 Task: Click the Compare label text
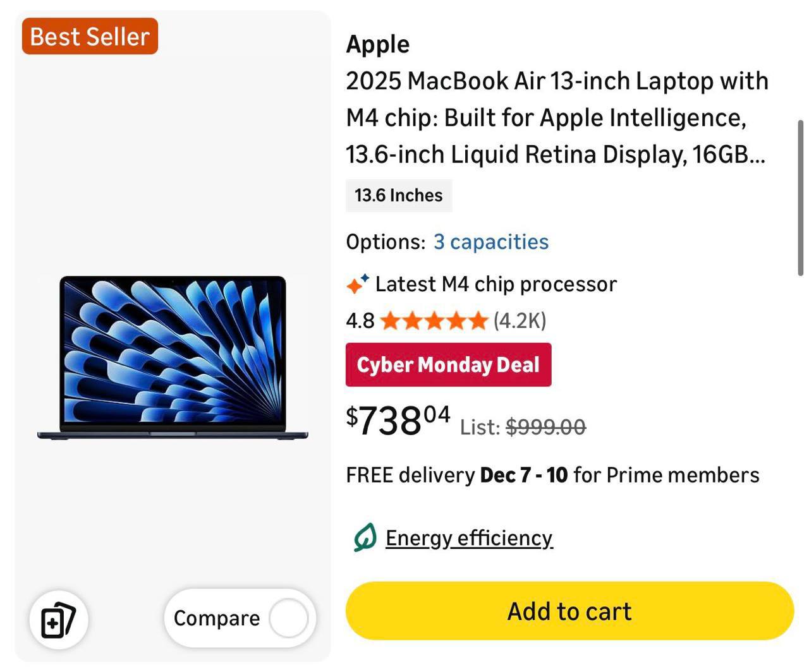216,618
